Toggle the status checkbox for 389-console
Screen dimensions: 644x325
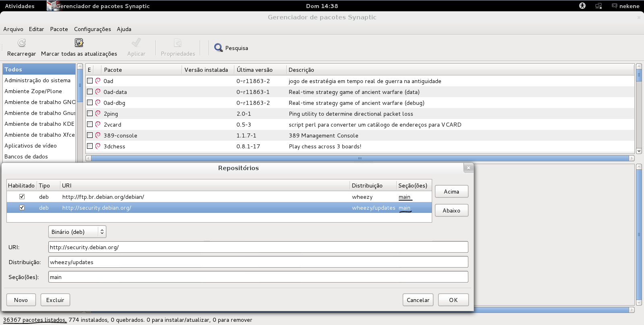click(90, 135)
